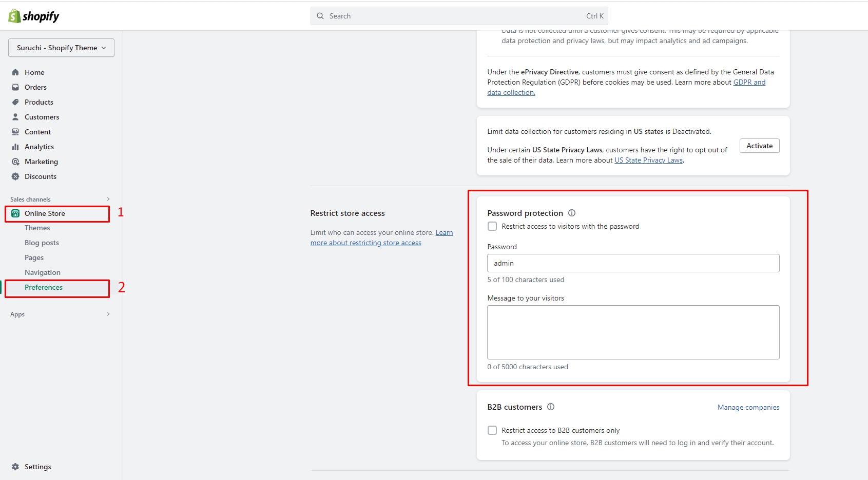Go to Navigation in the sidebar
Screen dimensions: 868x480
43,272
